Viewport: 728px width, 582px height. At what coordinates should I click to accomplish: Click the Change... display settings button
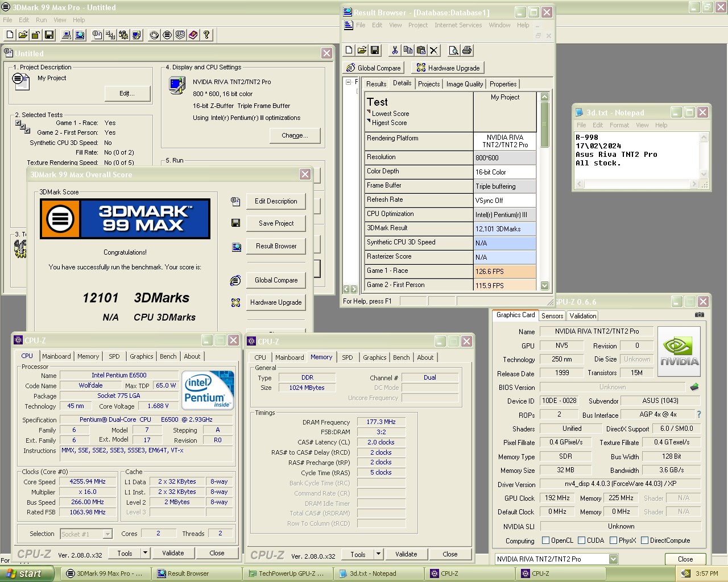tap(295, 135)
